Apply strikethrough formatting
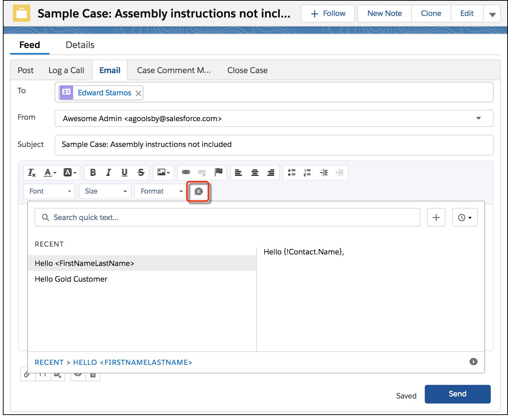The height and width of the screenshot is (420, 508). click(141, 173)
